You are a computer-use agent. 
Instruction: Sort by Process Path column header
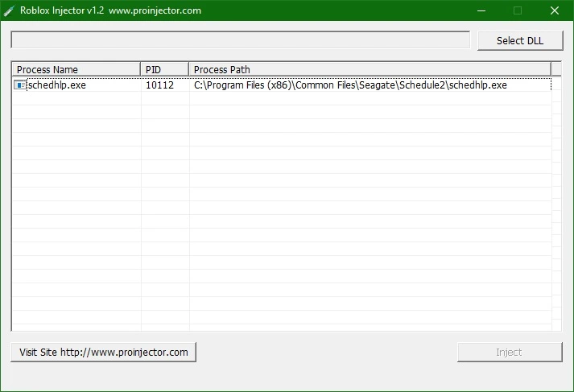pos(370,69)
